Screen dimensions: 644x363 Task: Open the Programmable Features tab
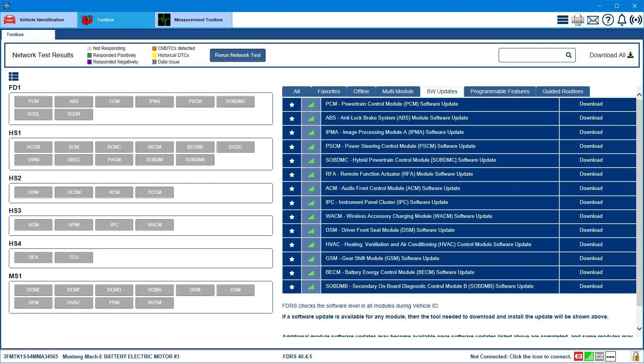pyautogui.click(x=500, y=91)
